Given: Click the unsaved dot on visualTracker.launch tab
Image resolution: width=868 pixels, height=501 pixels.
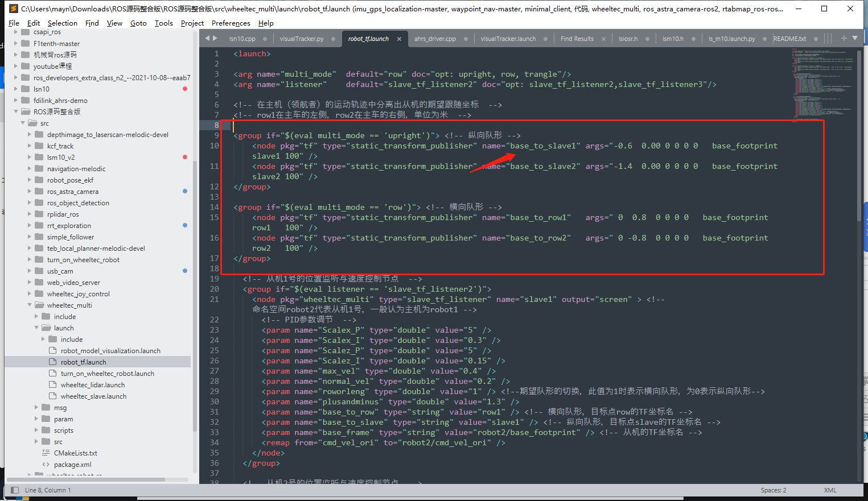Looking at the screenshot, I should [x=545, y=39].
